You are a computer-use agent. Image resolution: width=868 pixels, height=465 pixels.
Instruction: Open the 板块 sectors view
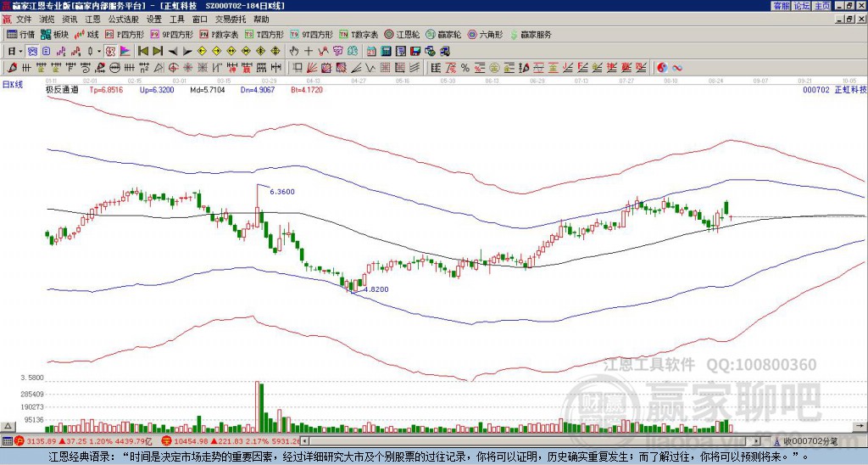(x=53, y=34)
